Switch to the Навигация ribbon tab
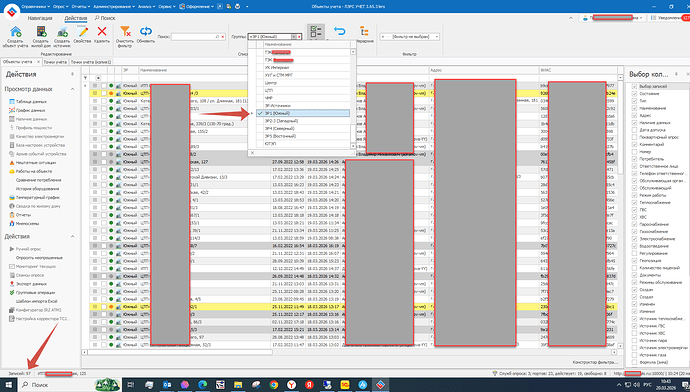 [40, 18]
